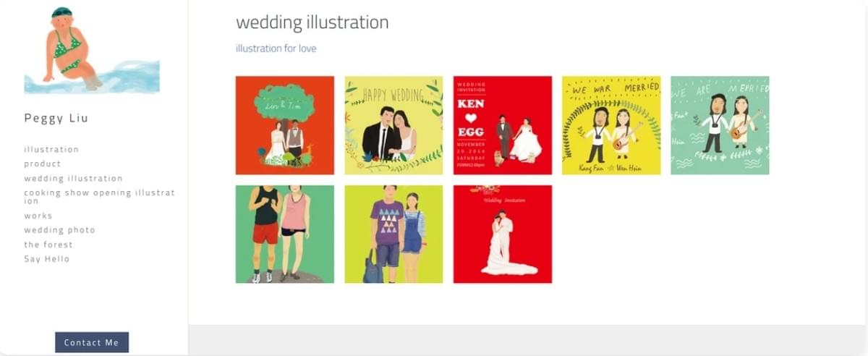The height and width of the screenshot is (356, 868).
Task: Open the Happy Wedding yellow thumbnail
Action: tap(393, 125)
